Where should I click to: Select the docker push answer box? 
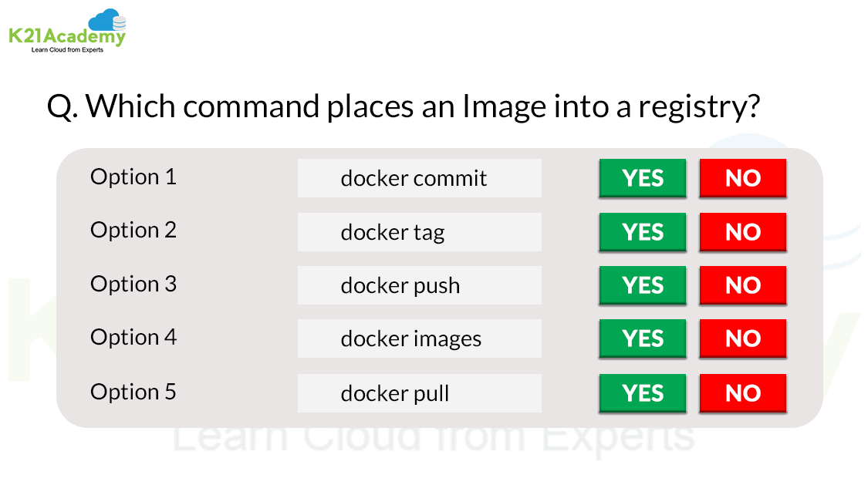click(x=419, y=285)
